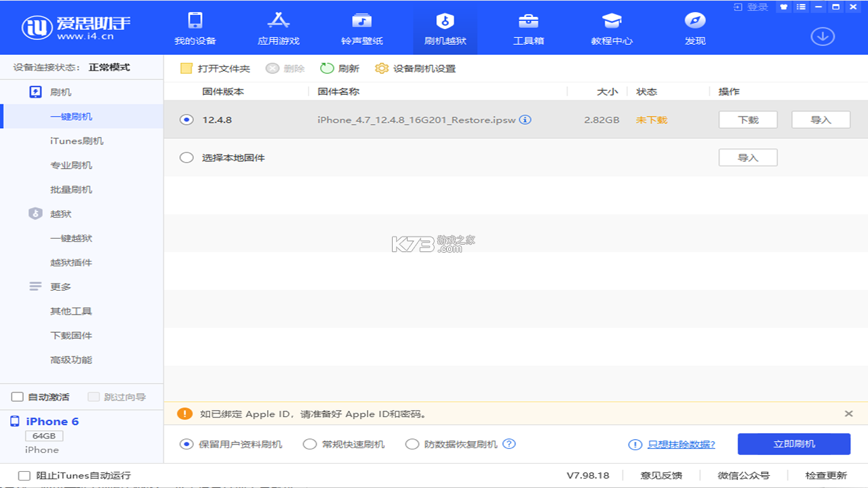Dismiss the Apple ID warning banner
Screen dimensions: 868x488
(848, 413)
